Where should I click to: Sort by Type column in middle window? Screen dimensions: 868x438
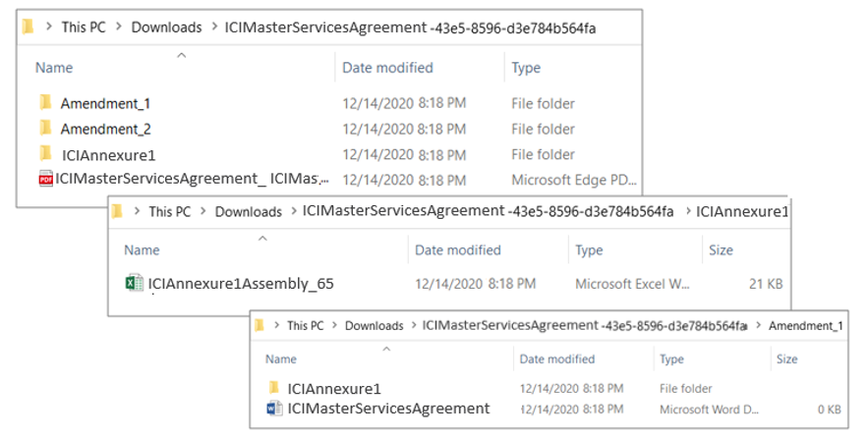click(x=589, y=250)
